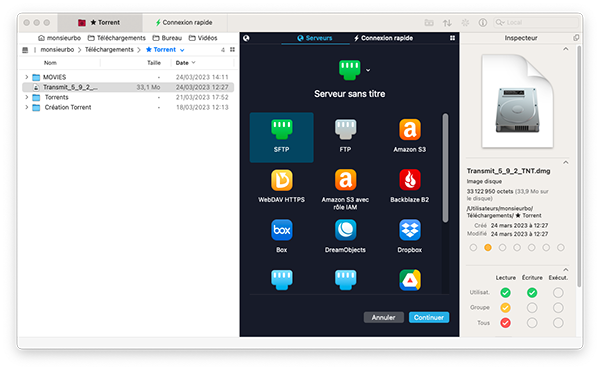This screenshot has width=600, height=370.
Task: Open the transfers arrows toolbar icon
Action: (447, 23)
